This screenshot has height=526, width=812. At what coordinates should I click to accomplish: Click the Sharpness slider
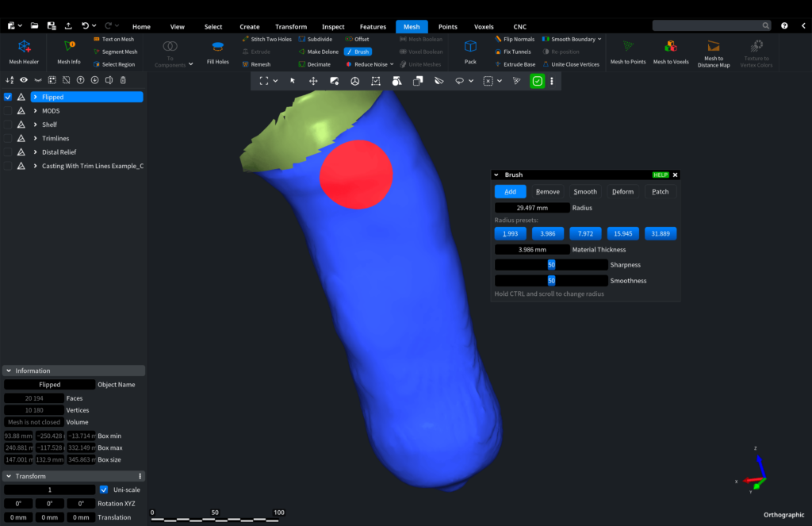pyautogui.click(x=551, y=265)
